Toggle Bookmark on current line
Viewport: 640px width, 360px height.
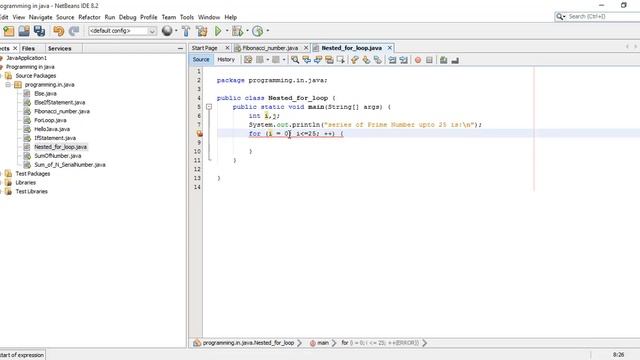pyautogui.click(x=378, y=60)
